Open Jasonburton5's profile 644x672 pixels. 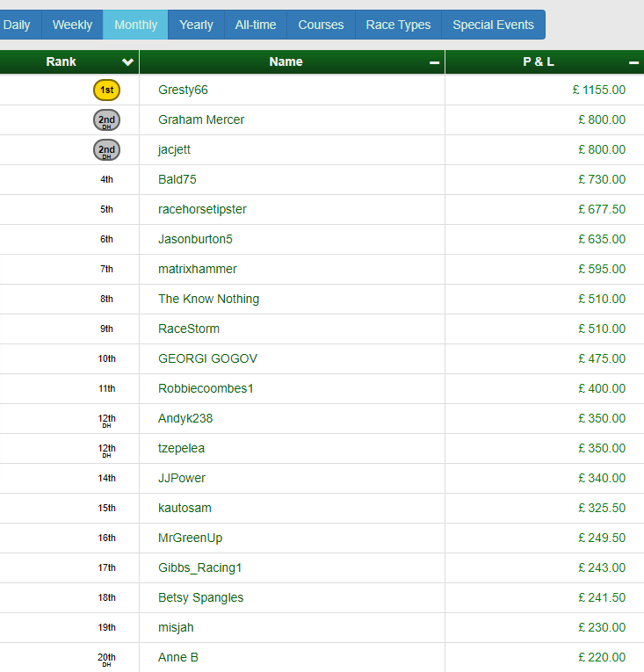pyautogui.click(x=195, y=239)
